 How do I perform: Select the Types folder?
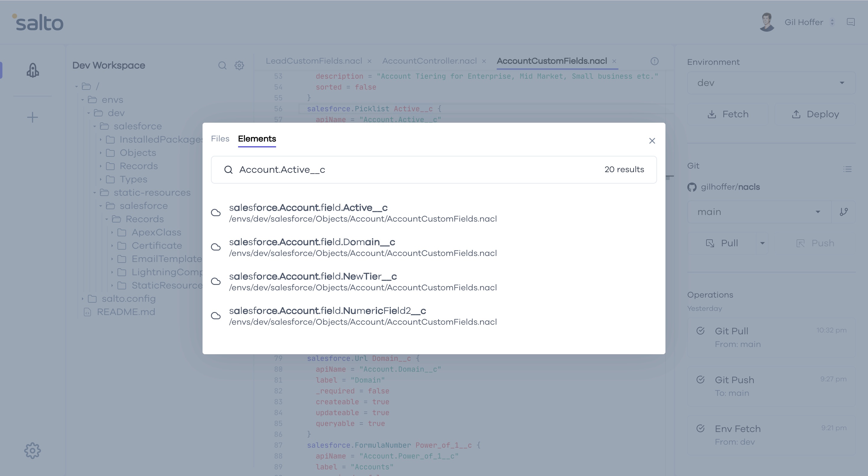pos(134,179)
